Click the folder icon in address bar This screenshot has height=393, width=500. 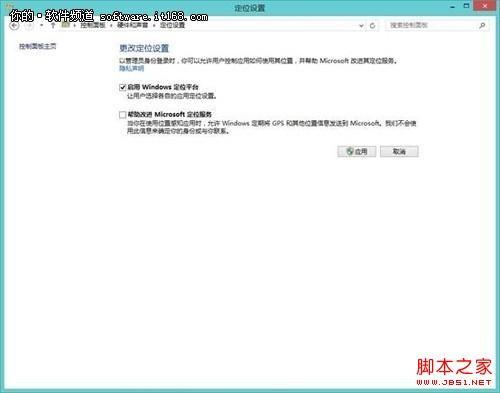point(66,25)
